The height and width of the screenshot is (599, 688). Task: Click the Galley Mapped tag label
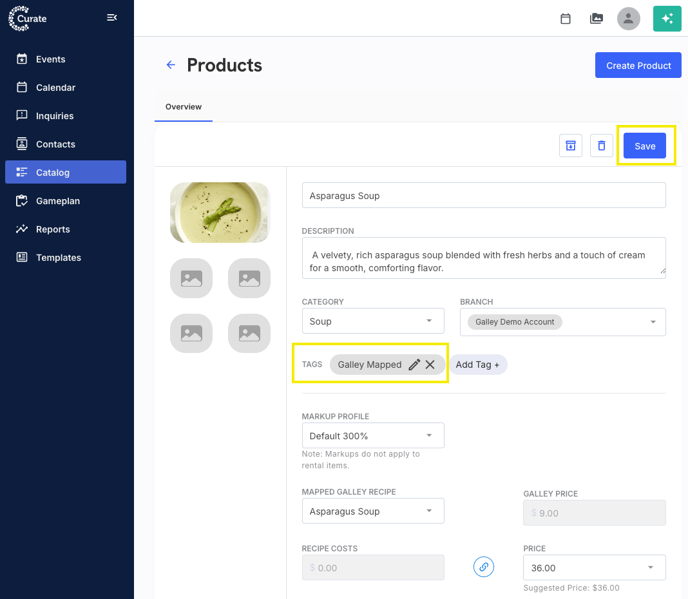(x=369, y=365)
